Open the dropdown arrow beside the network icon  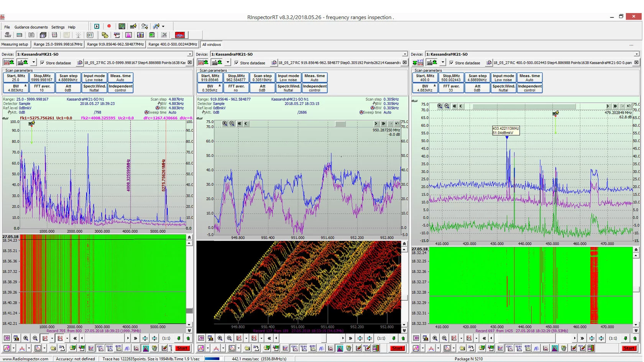[x=163, y=26]
